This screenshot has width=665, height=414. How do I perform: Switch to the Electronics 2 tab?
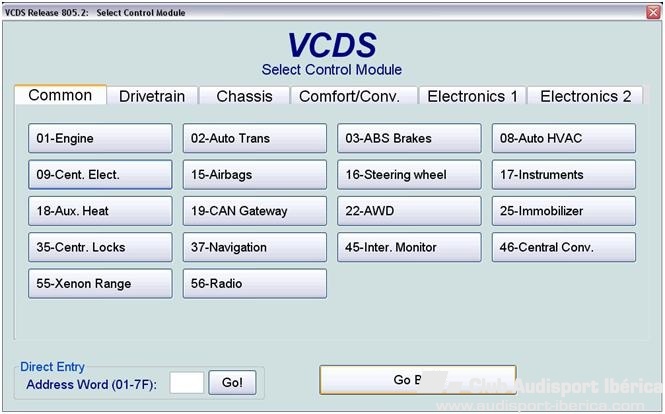pos(585,96)
